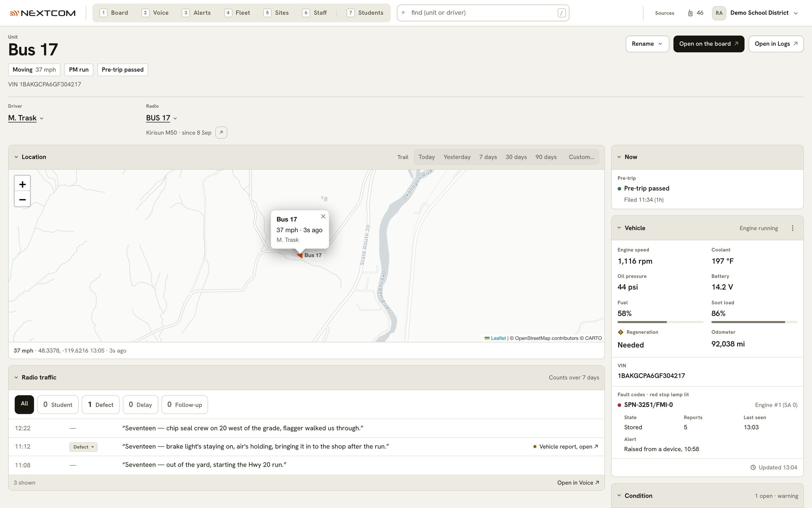Go to the Fleet tab
The height and width of the screenshot is (508, 812).
tap(238, 13)
